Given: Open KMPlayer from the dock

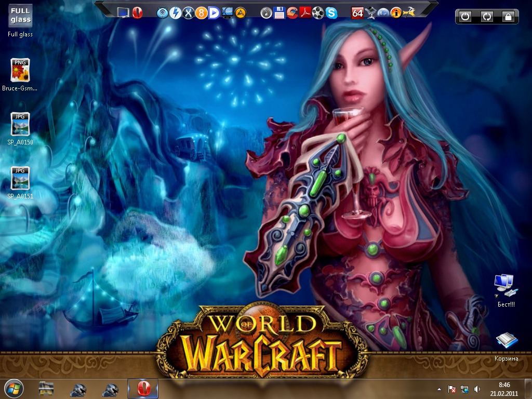Looking at the screenshot, I should click(x=227, y=13).
